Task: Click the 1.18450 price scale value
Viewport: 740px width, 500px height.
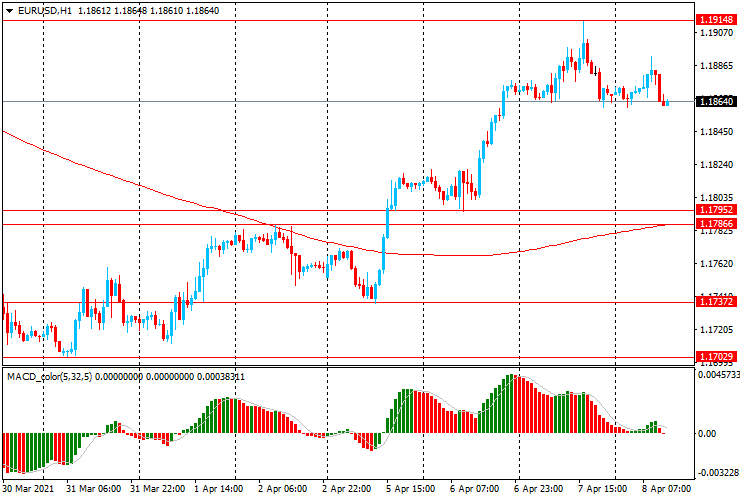Action: (717, 132)
